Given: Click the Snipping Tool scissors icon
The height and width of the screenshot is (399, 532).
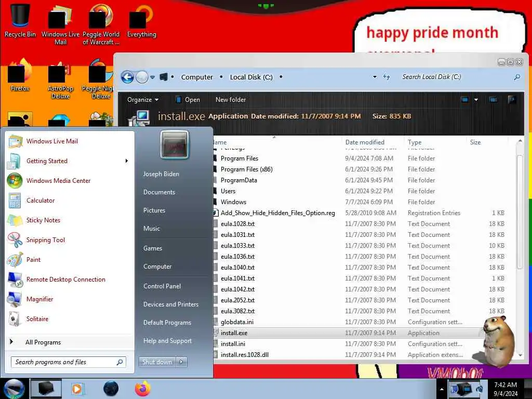Looking at the screenshot, I should [x=15, y=240].
